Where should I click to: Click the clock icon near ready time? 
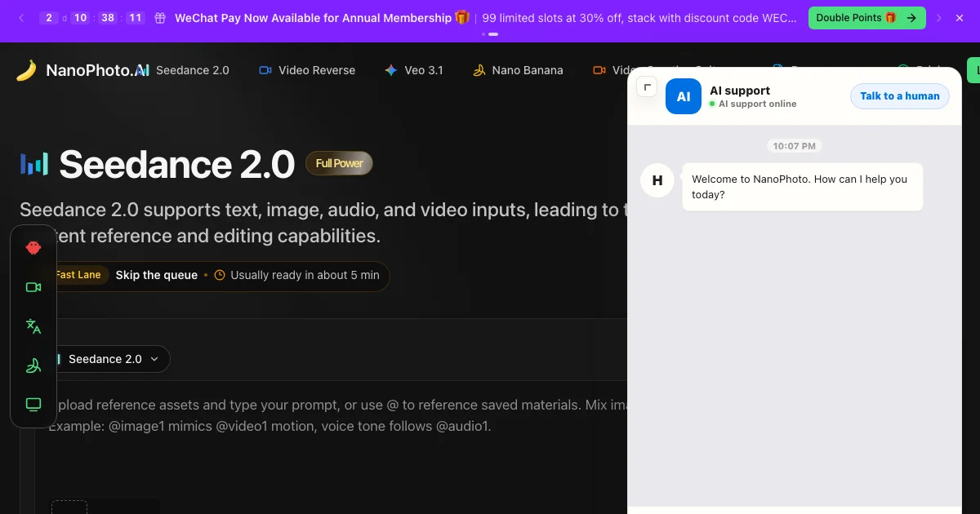(220, 275)
